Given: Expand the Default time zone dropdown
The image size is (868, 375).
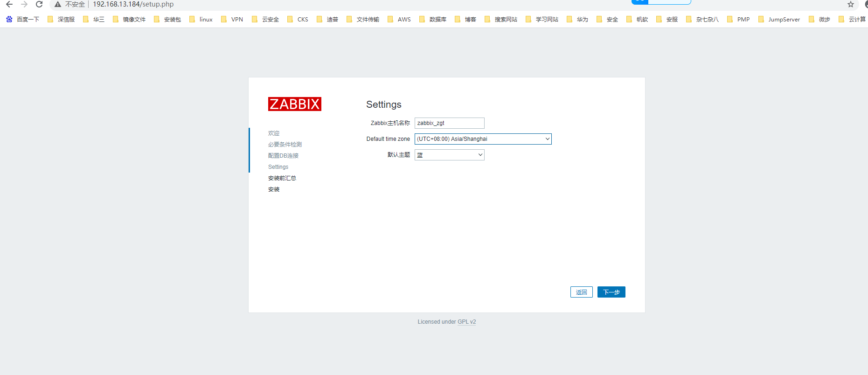Looking at the screenshot, I should (483, 139).
